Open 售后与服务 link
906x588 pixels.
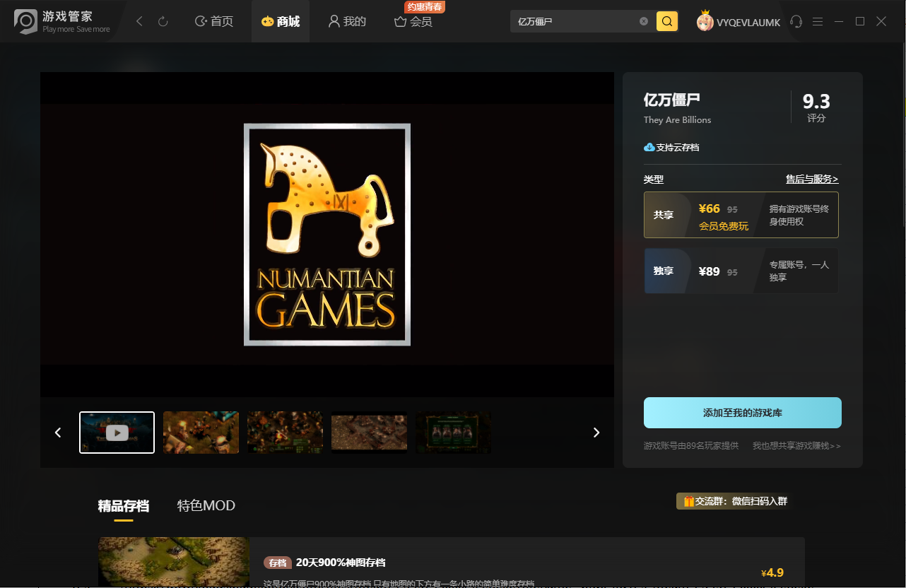point(812,180)
